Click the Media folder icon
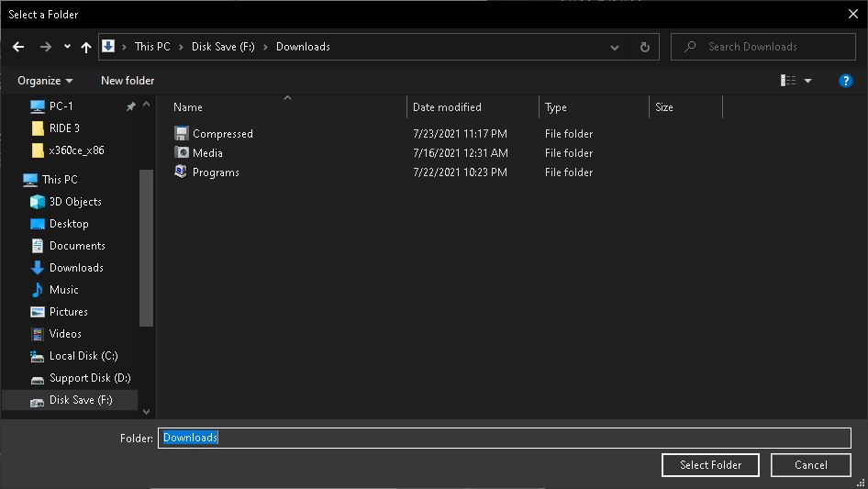 [x=181, y=152]
